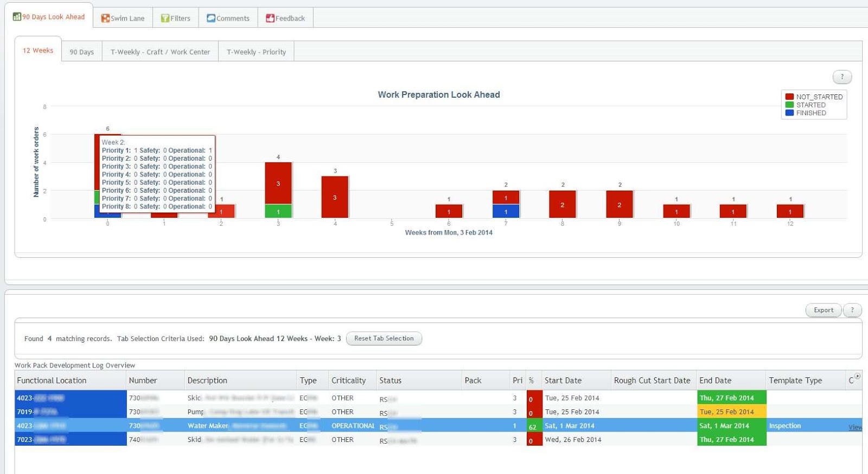Image resolution: width=868 pixels, height=474 pixels.
Task: Sort by Rough Cut Start Date header
Action: point(654,380)
